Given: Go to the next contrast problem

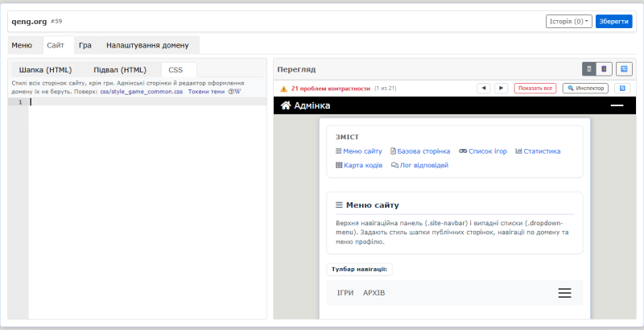Looking at the screenshot, I should [x=501, y=89].
